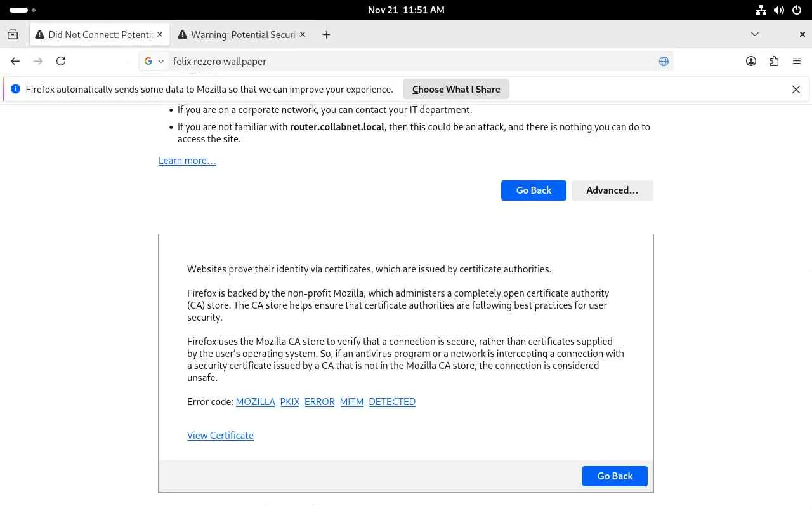Open the Firefox hamburger application menu
This screenshot has width=812, height=508.
click(797, 61)
